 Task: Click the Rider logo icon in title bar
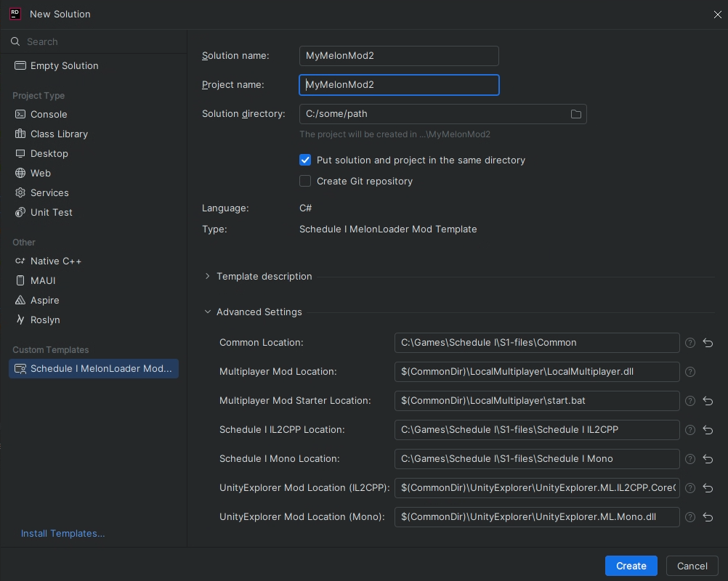pos(15,14)
